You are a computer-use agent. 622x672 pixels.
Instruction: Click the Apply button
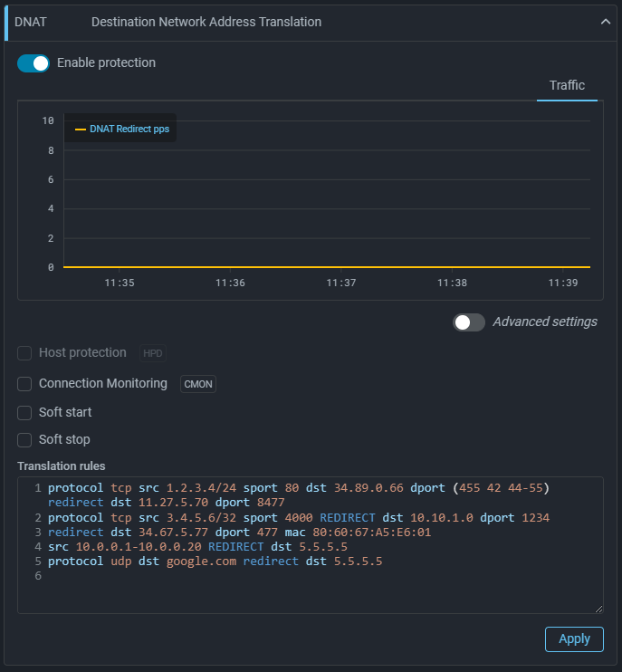pyautogui.click(x=574, y=638)
